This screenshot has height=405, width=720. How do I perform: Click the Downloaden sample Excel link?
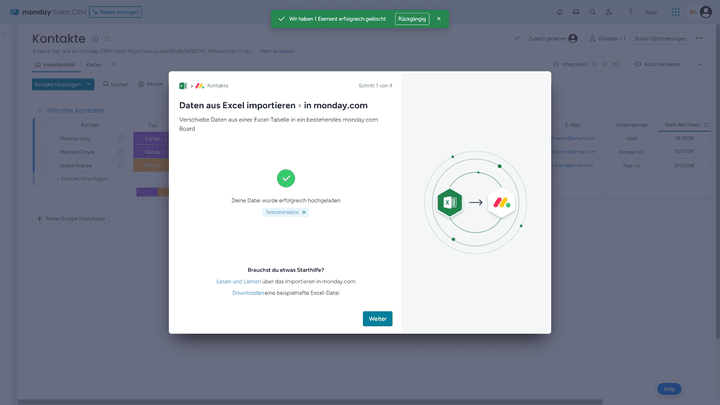[248, 292]
